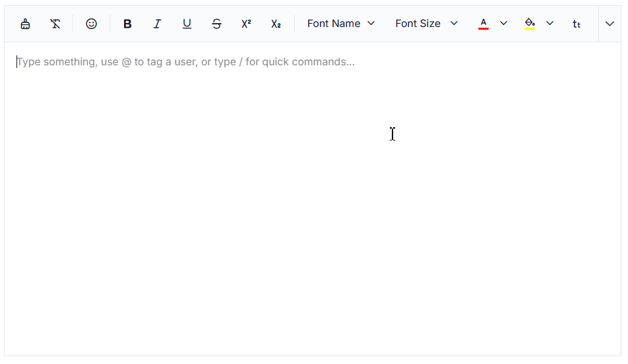Click into the editor text area

tap(313, 198)
